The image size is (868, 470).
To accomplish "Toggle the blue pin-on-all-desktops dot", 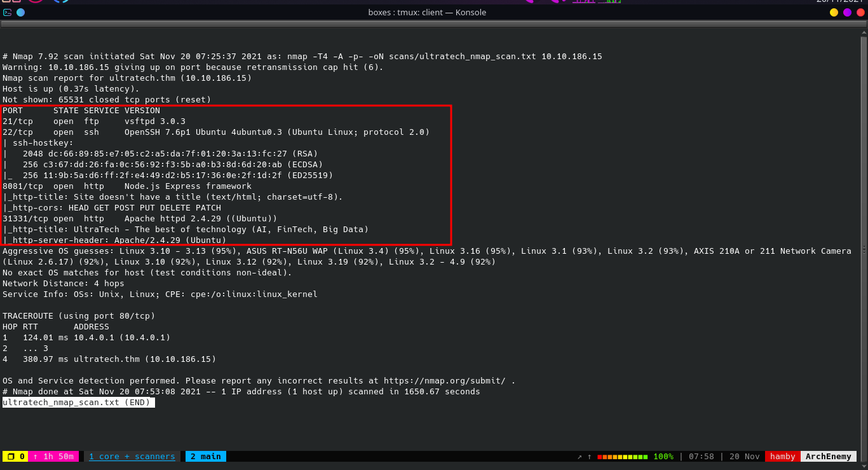I will [20, 12].
